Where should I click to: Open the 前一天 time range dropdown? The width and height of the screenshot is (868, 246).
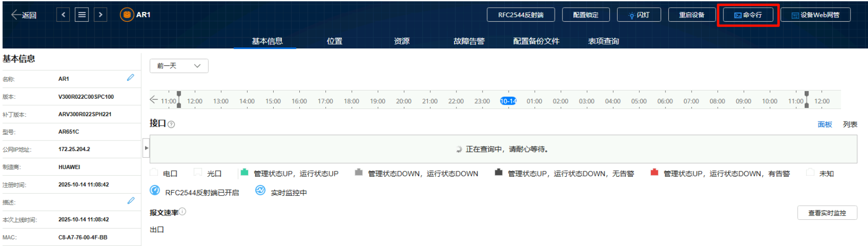(x=179, y=66)
